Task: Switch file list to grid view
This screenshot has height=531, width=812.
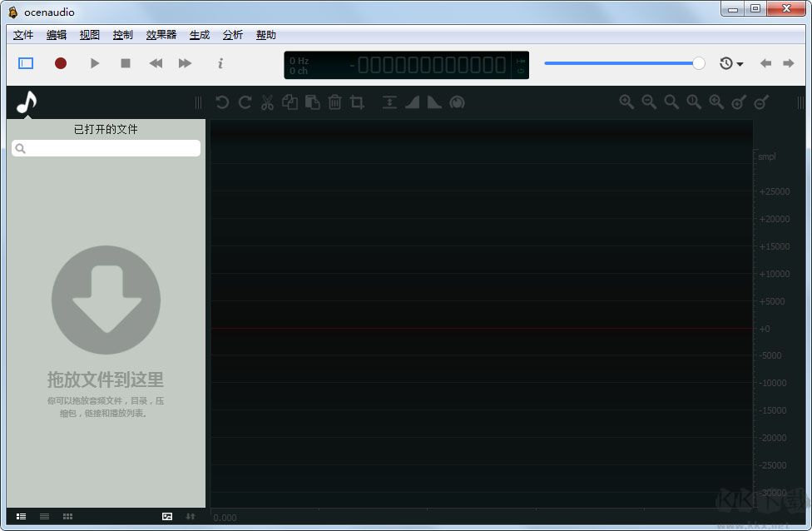Action: [x=67, y=516]
